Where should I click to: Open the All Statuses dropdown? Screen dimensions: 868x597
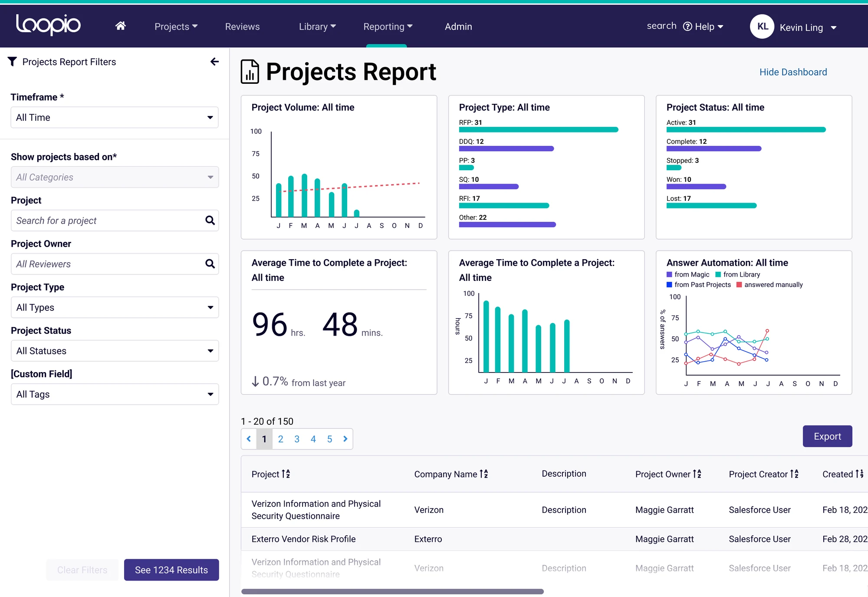click(x=115, y=351)
